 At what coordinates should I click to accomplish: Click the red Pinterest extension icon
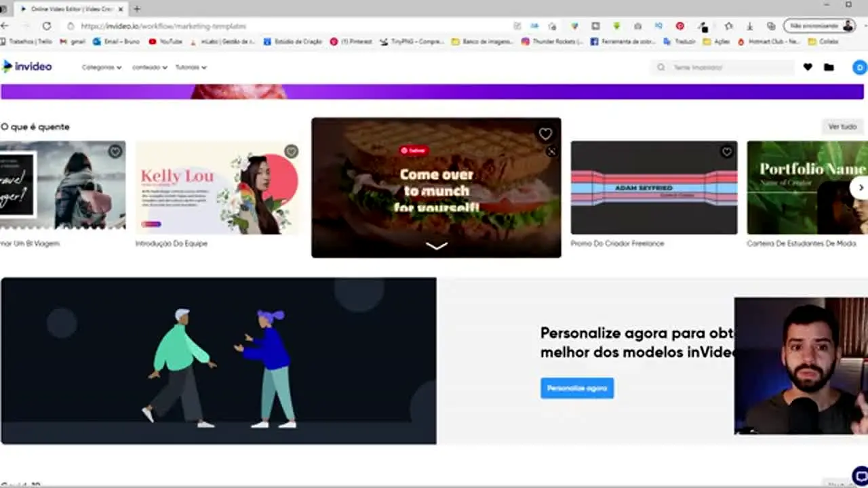click(x=679, y=26)
